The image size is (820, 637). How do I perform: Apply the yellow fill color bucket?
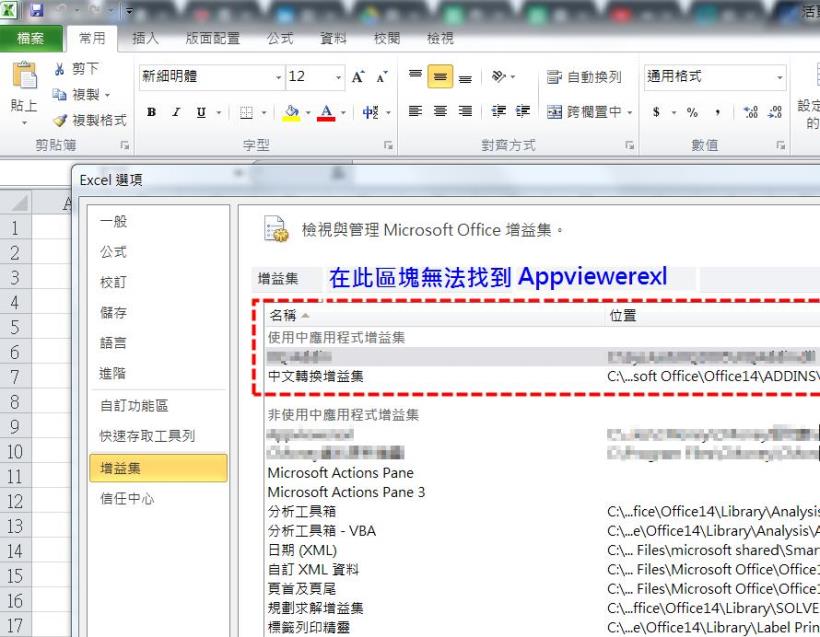pos(291,112)
